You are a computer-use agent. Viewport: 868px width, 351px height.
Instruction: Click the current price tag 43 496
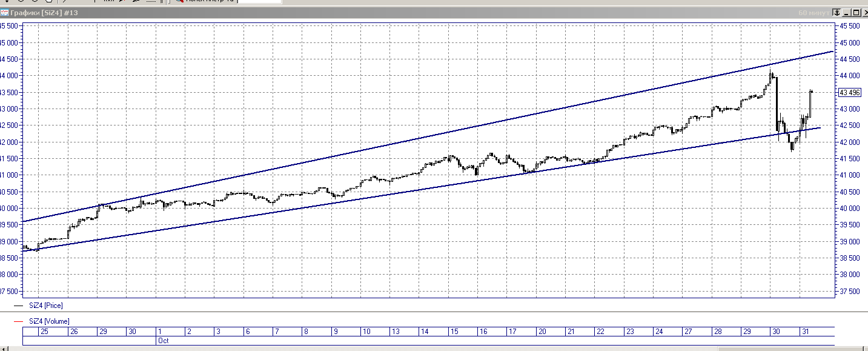pyautogui.click(x=849, y=93)
